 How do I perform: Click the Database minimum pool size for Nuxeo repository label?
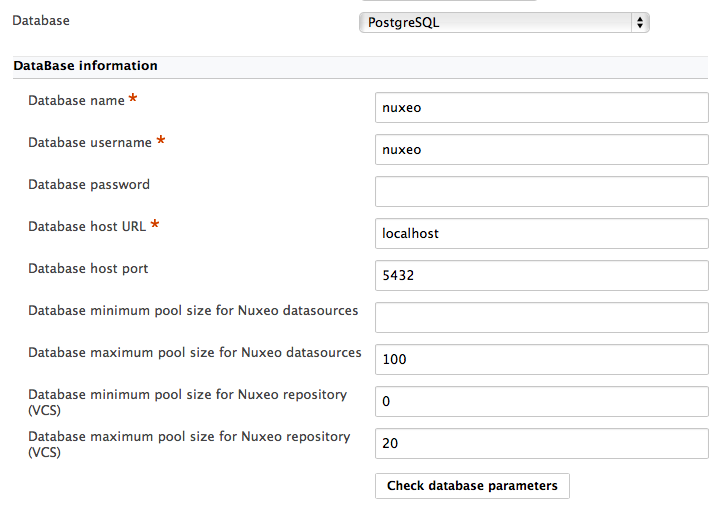point(187,402)
